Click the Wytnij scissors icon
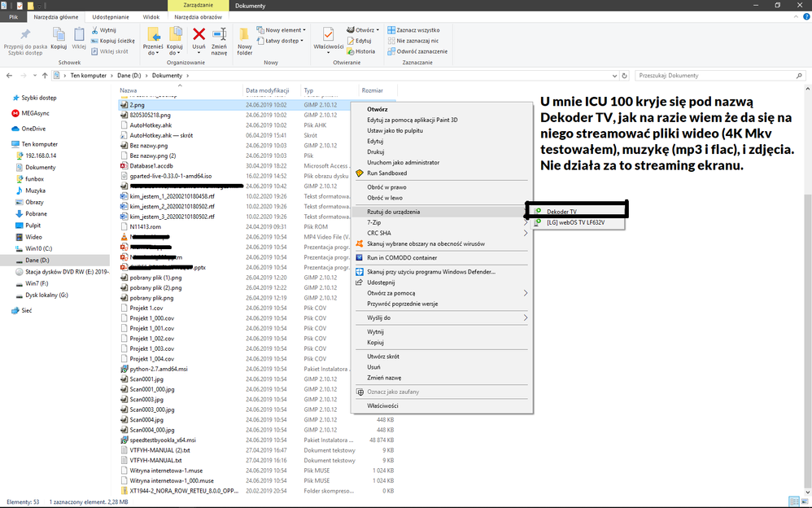The width and height of the screenshot is (812, 508). pyautogui.click(x=95, y=29)
